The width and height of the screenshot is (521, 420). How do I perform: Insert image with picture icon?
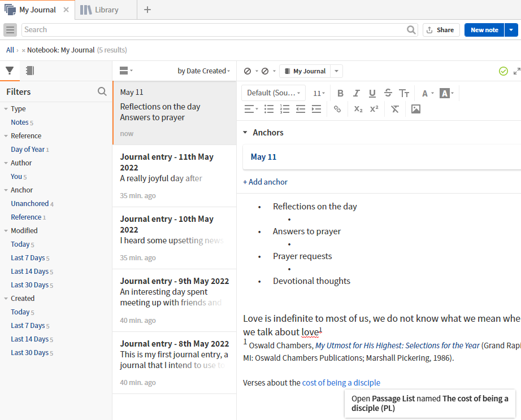[x=416, y=109]
